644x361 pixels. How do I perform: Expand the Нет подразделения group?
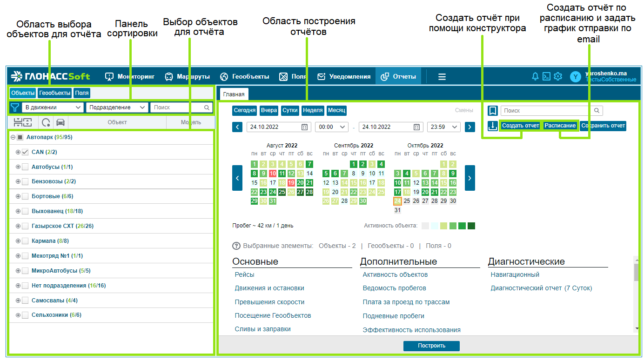click(x=18, y=286)
